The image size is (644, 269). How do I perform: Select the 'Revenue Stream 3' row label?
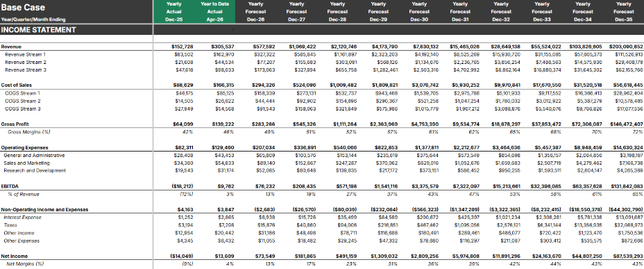26,70
